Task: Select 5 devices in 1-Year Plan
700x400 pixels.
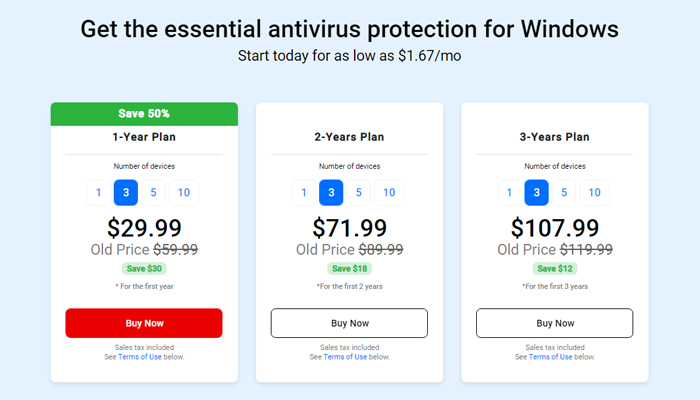Action: pos(153,193)
